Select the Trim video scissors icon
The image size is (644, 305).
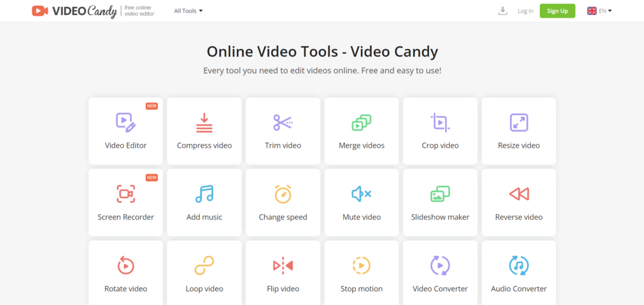(x=283, y=123)
